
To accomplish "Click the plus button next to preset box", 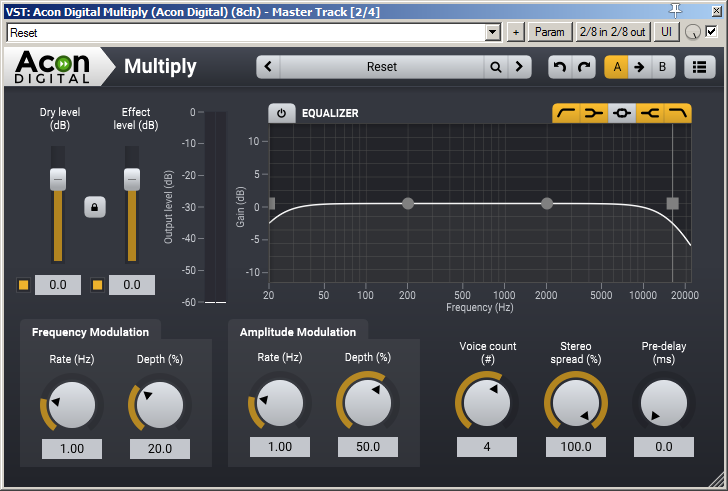I will tap(516, 32).
